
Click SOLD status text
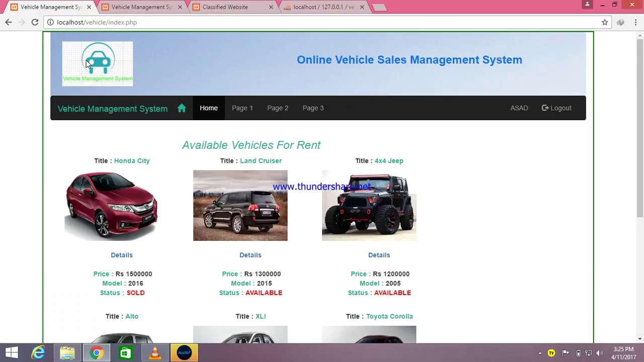pyautogui.click(x=135, y=293)
